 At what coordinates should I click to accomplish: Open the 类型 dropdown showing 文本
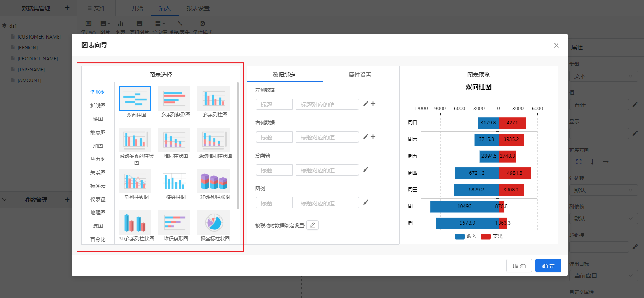[603, 76]
